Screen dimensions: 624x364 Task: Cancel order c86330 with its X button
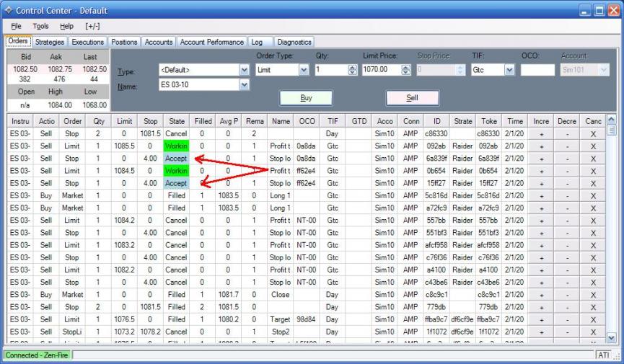point(593,133)
